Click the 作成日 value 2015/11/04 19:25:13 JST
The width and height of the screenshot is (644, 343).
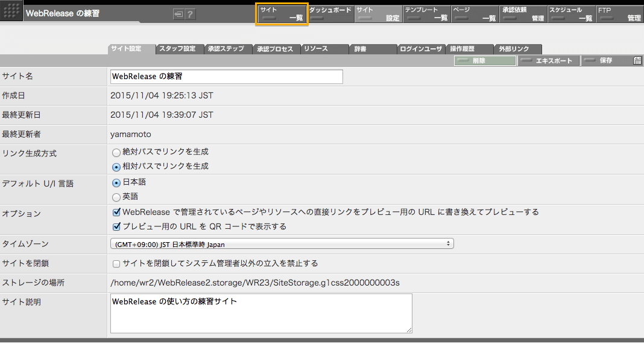pyautogui.click(x=162, y=95)
